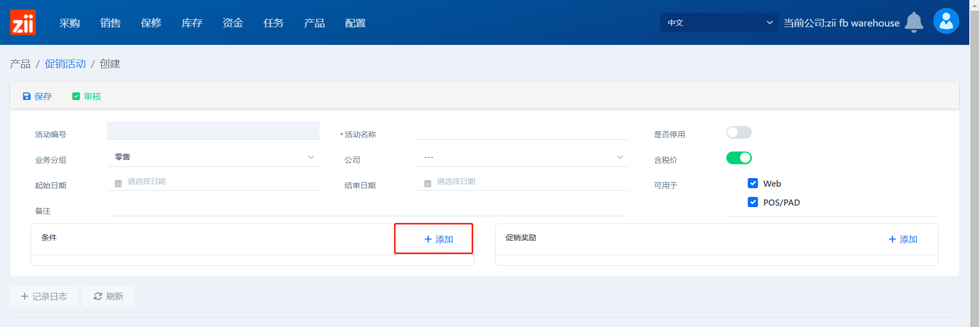The width and height of the screenshot is (980, 327).
Task: Expand the 业务分组 dropdown
Action: coord(213,157)
